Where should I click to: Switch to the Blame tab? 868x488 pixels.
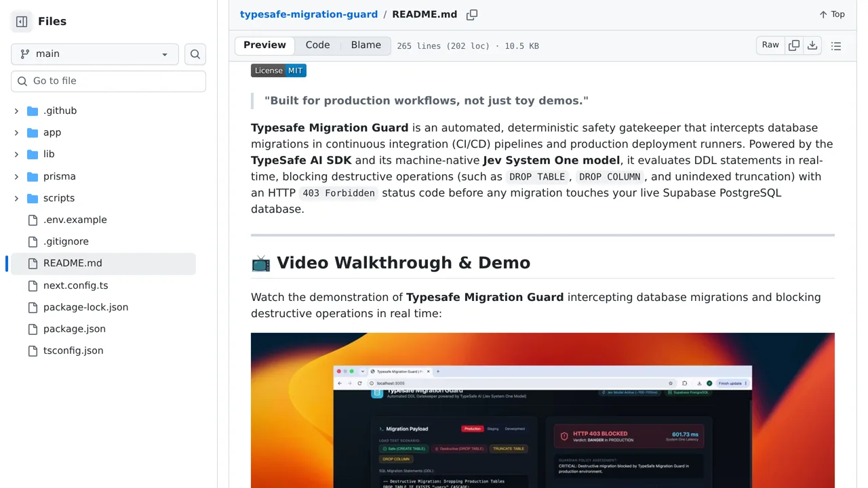[366, 45]
